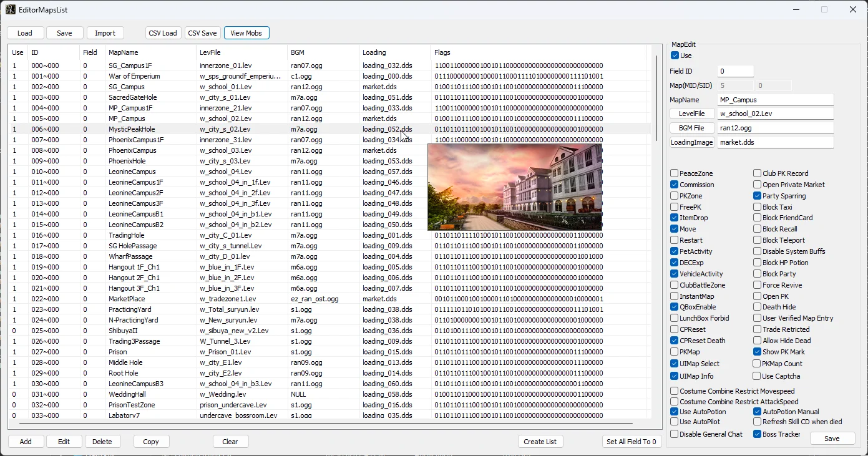Click the LoadingImage button

coord(692,142)
